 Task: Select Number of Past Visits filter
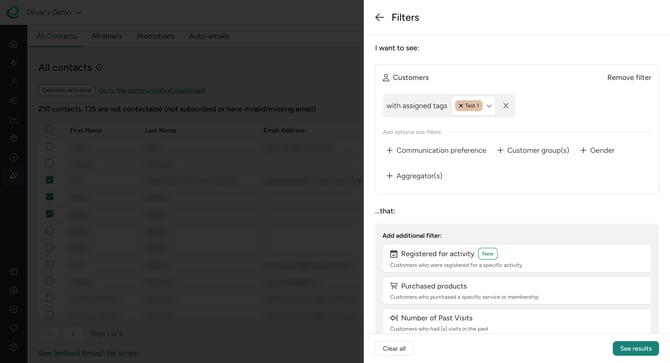pyautogui.click(x=517, y=321)
